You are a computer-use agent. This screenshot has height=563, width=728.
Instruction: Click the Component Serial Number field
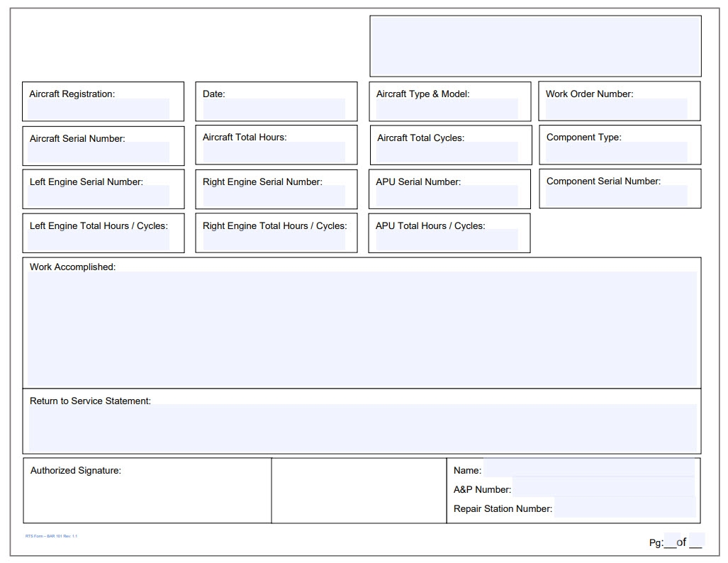[617, 196]
